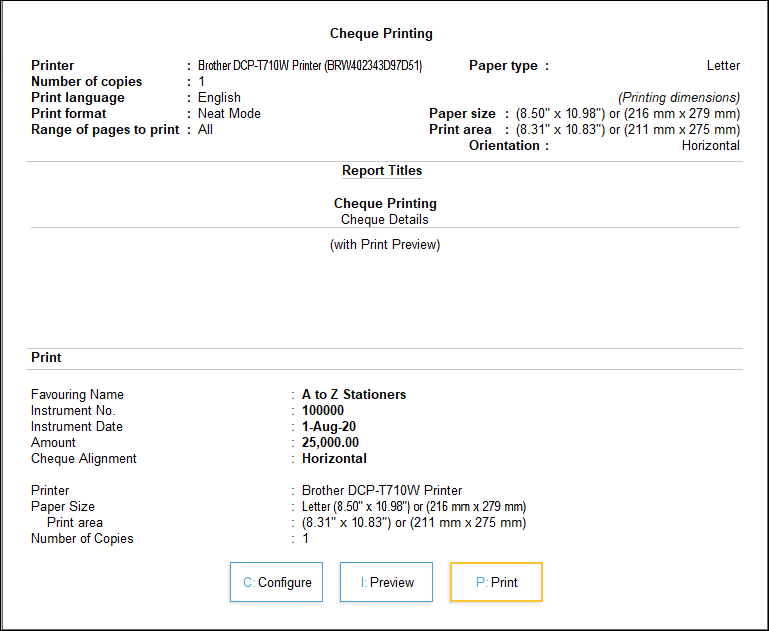Select the Paper size dimensions under Printing dimensions
This screenshot has height=631, width=769.
tap(628, 114)
